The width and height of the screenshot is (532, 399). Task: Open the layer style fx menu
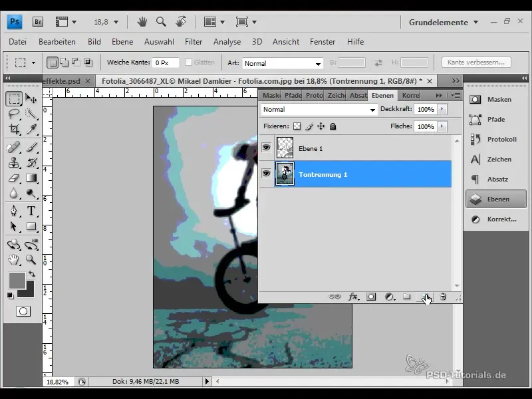353,297
